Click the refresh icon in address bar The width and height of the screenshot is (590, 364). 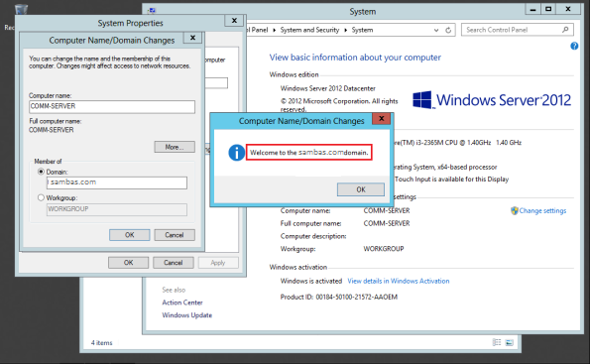pos(448,30)
